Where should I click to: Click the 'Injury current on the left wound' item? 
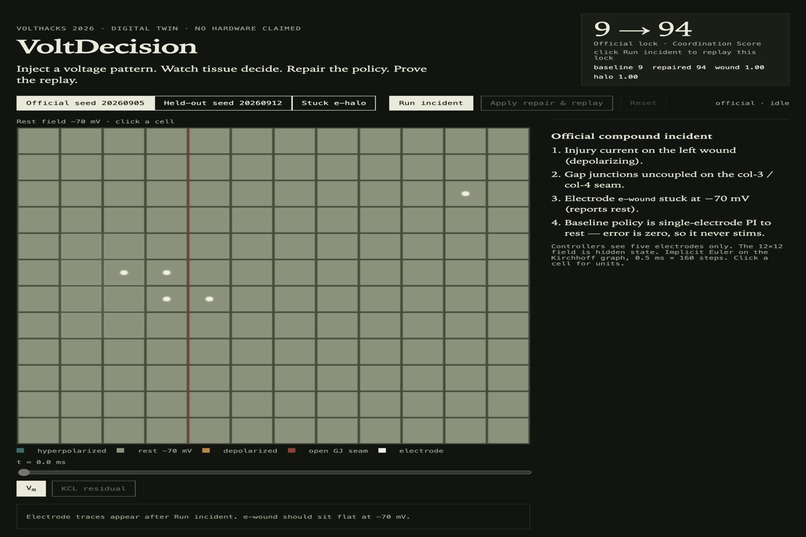pyautogui.click(x=650, y=155)
